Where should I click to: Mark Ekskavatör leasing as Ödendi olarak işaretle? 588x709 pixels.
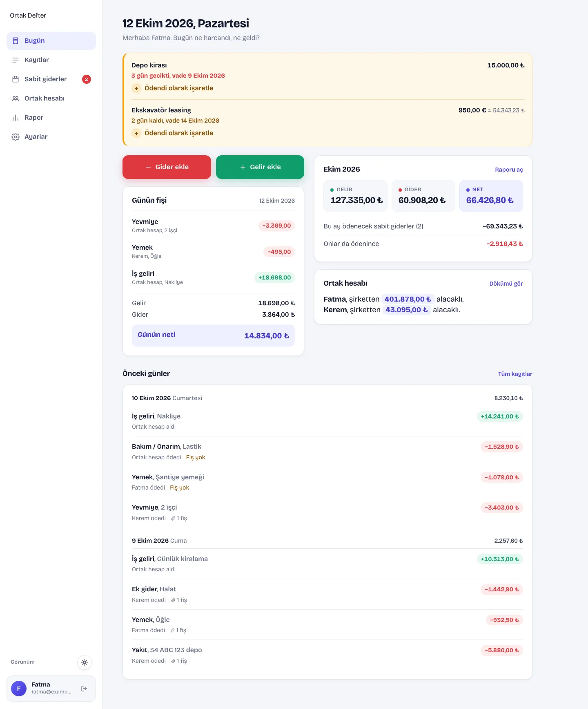tap(172, 133)
